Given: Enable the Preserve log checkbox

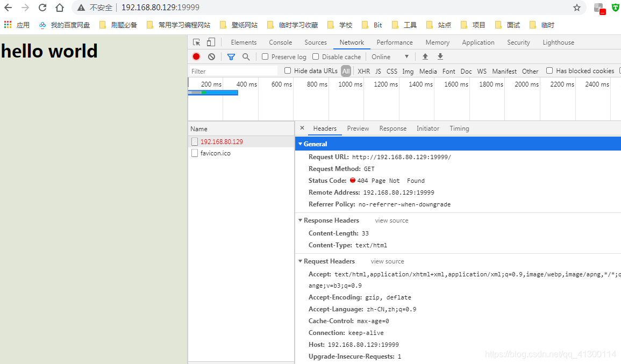Looking at the screenshot, I should (265, 56).
